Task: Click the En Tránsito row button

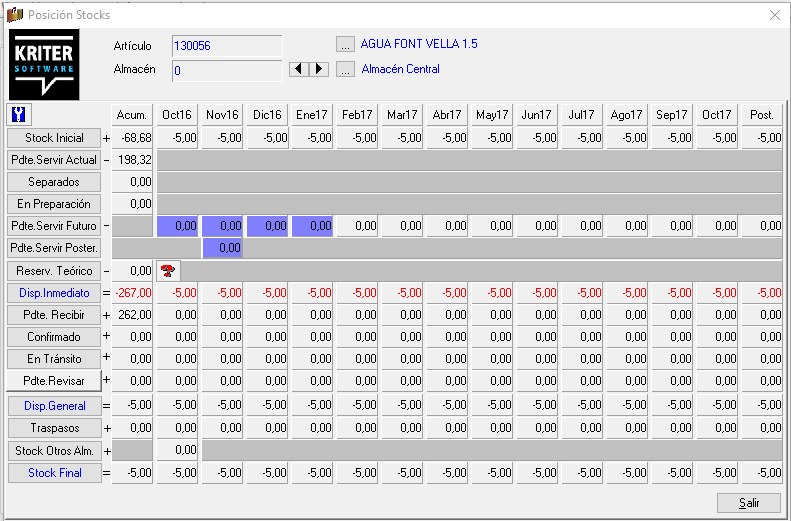Action: click(x=54, y=359)
